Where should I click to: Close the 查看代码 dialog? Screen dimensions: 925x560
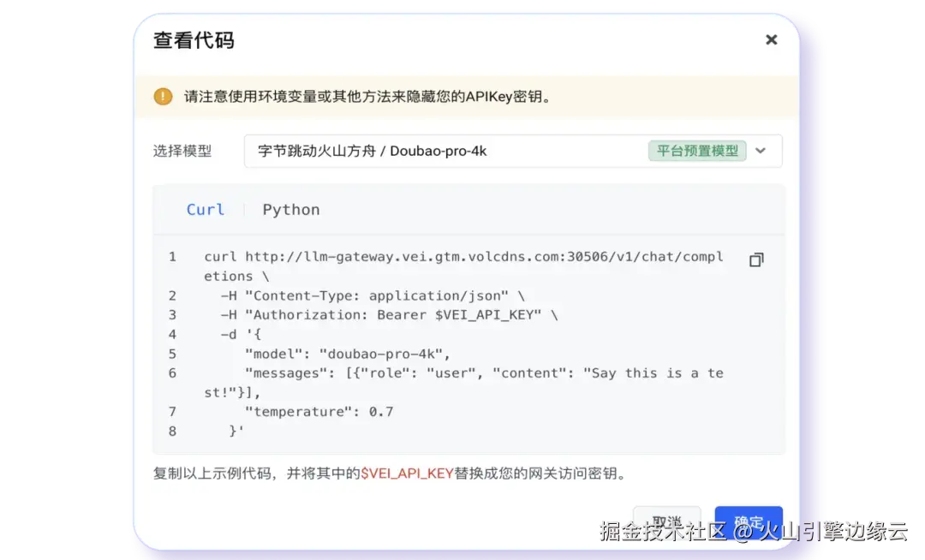[771, 39]
